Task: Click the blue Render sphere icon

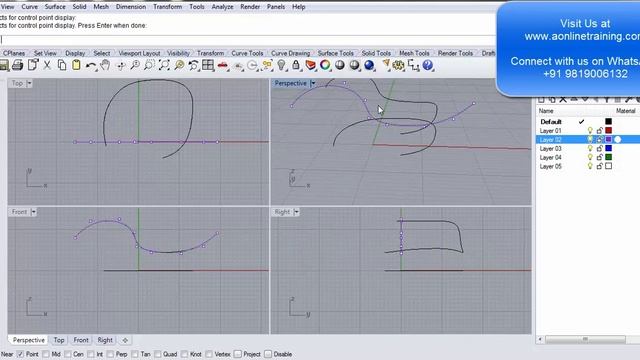Action: pyautogui.click(x=369, y=65)
